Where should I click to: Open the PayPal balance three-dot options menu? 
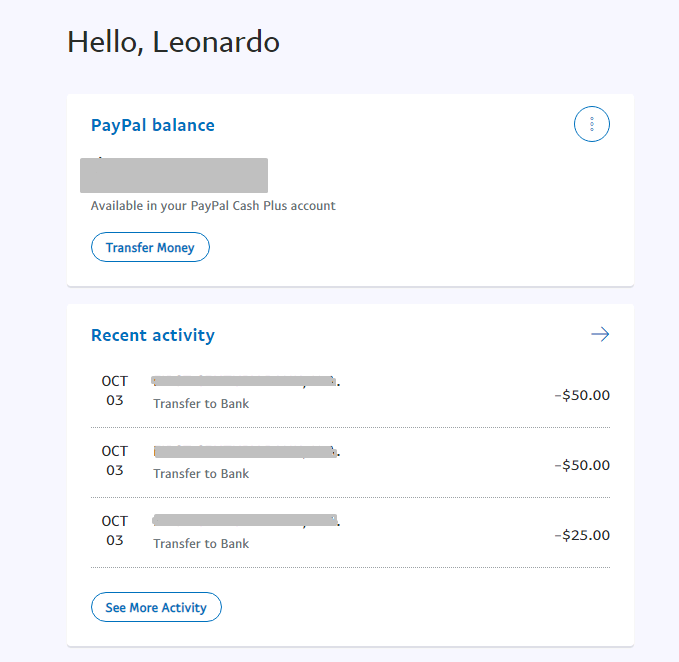pos(592,124)
